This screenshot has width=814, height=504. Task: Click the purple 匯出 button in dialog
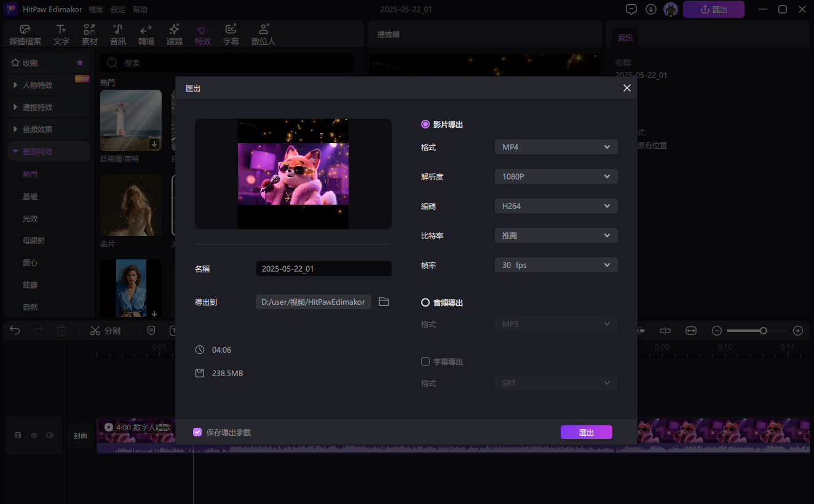[586, 432]
